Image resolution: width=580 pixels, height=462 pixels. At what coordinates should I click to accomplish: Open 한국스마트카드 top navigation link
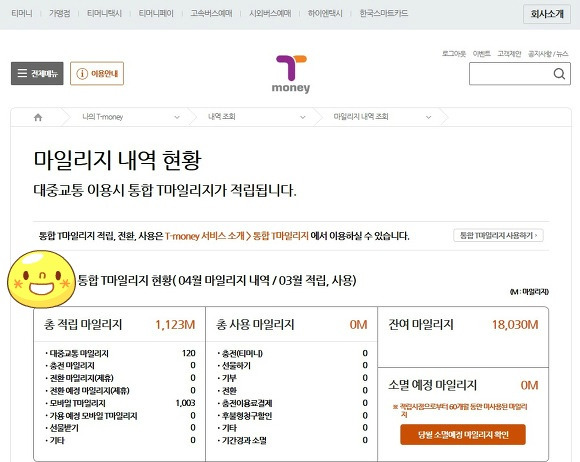point(384,13)
